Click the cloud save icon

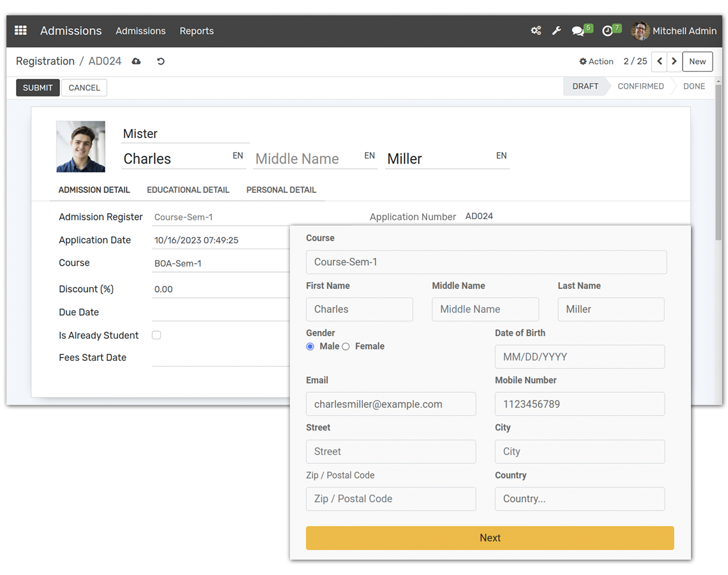tap(136, 61)
